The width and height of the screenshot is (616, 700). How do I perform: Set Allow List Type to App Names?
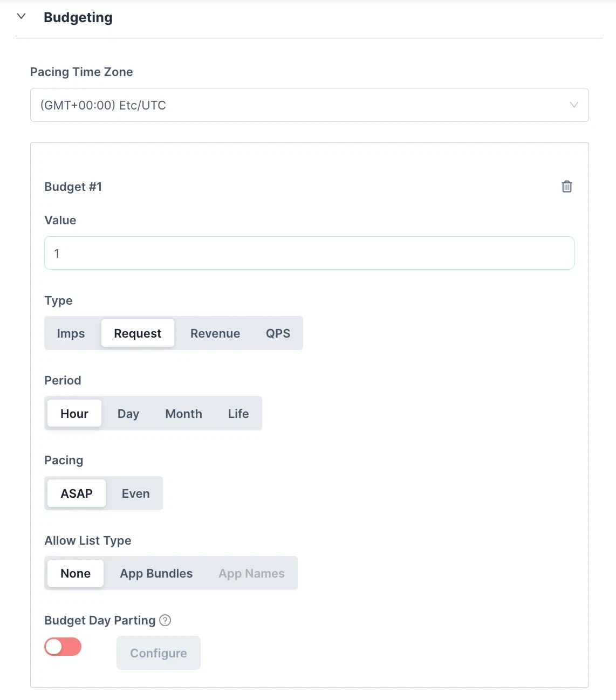coord(251,573)
